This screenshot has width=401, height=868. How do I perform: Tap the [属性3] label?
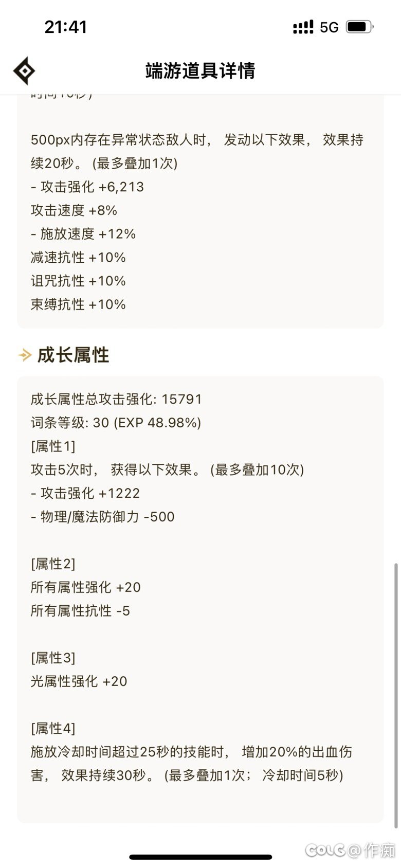[53, 658]
